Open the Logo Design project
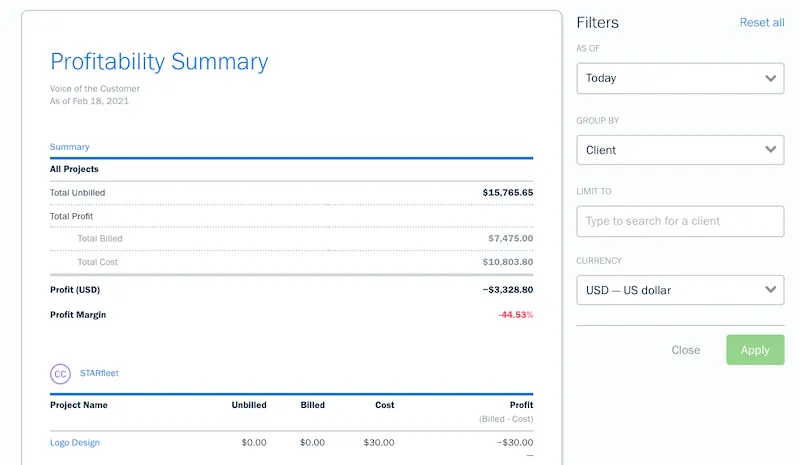 click(75, 442)
